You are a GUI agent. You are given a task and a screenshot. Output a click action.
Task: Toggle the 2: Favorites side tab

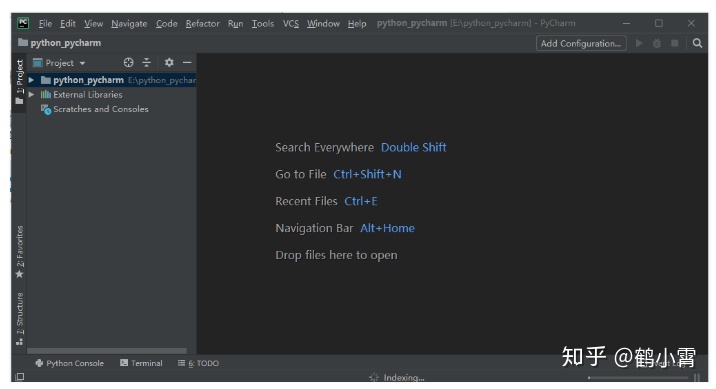click(x=19, y=251)
